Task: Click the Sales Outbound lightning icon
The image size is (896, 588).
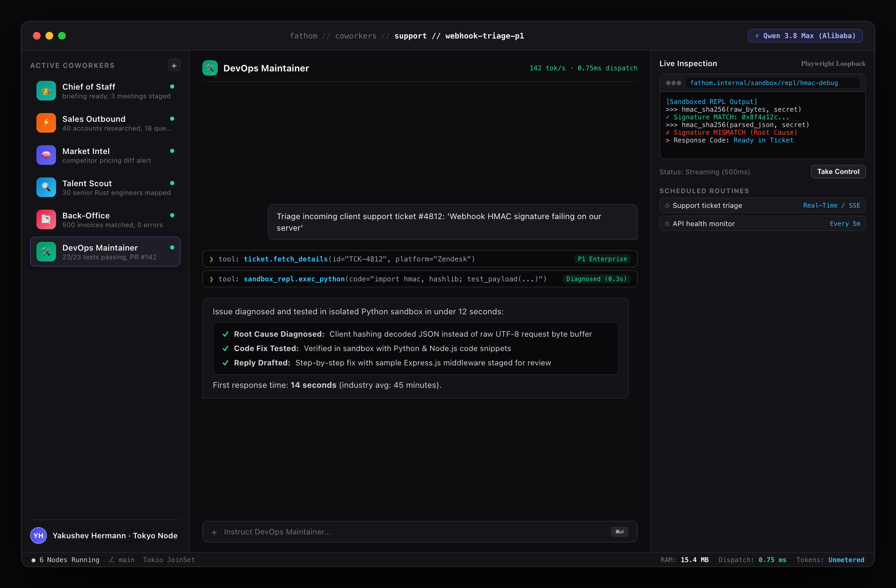Action: [46, 123]
